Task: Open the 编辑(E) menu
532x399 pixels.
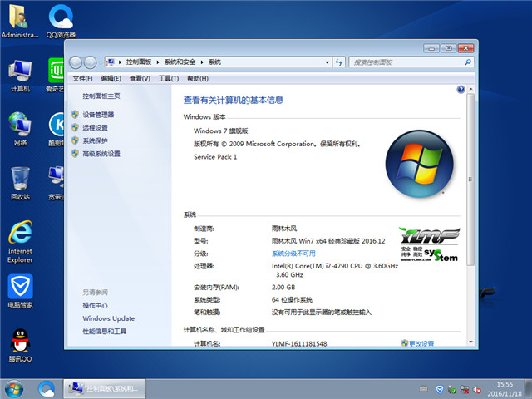Action: (x=111, y=79)
